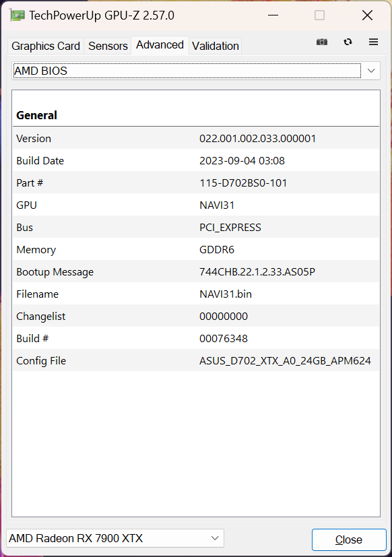Click the refresh icon in the toolbar
The image size is (392, 557).
click(x=348, y=42)
